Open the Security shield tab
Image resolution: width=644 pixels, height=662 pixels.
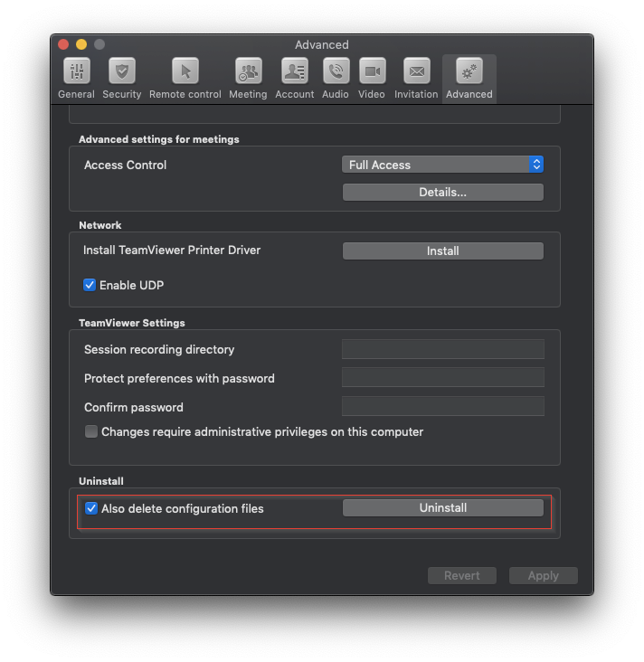pyautogui.click(x=121, y=79)
